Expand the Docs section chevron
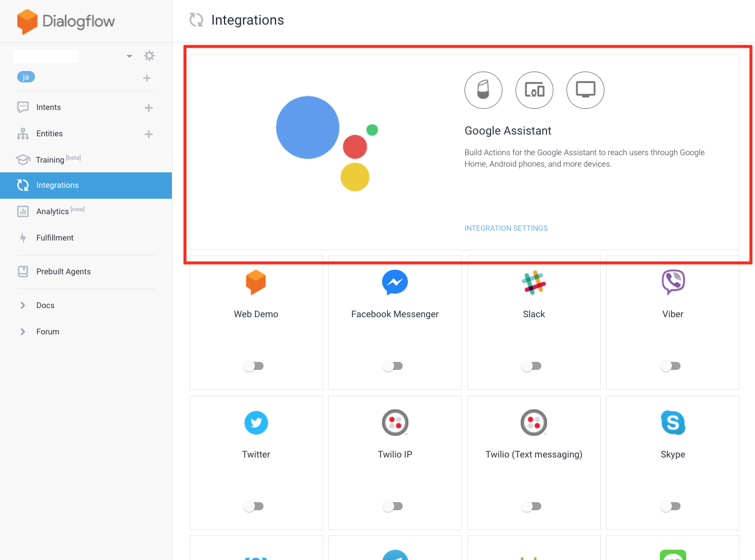Image resolution: width=755 pixels, height=560 pixels. 23,305
